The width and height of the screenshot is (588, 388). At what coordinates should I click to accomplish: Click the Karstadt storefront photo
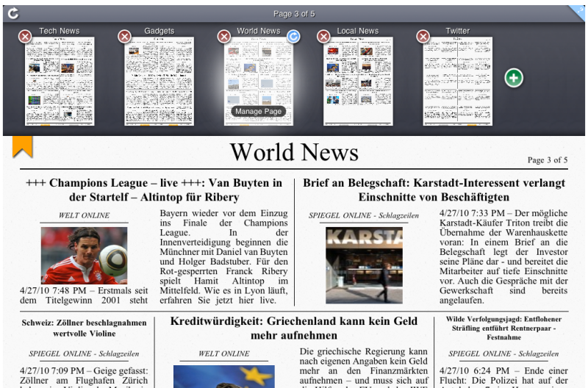364,265
